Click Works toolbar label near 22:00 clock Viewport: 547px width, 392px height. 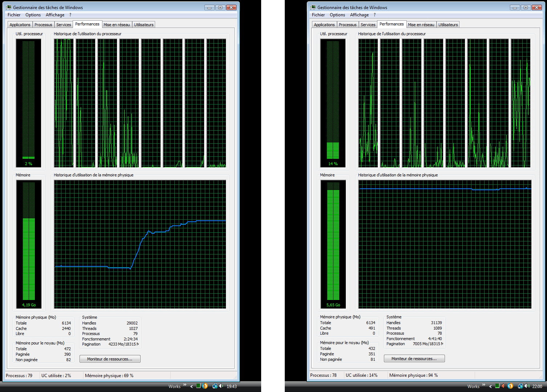click(473, 386)
